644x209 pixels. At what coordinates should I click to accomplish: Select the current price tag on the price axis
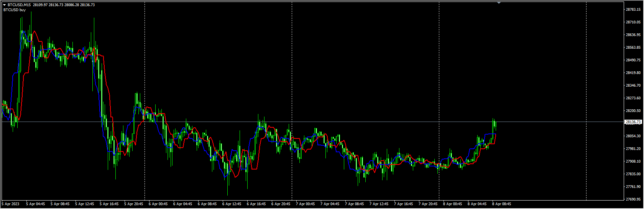633,122
